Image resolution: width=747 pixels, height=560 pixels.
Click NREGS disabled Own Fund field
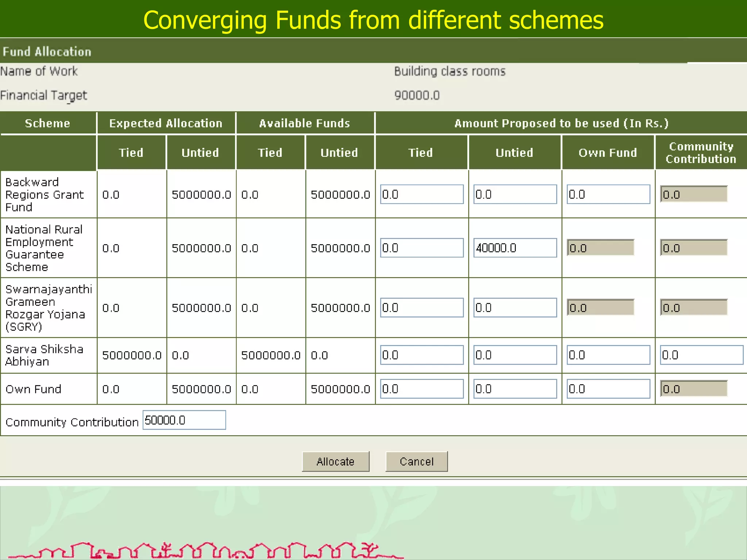tap(600, 248)
